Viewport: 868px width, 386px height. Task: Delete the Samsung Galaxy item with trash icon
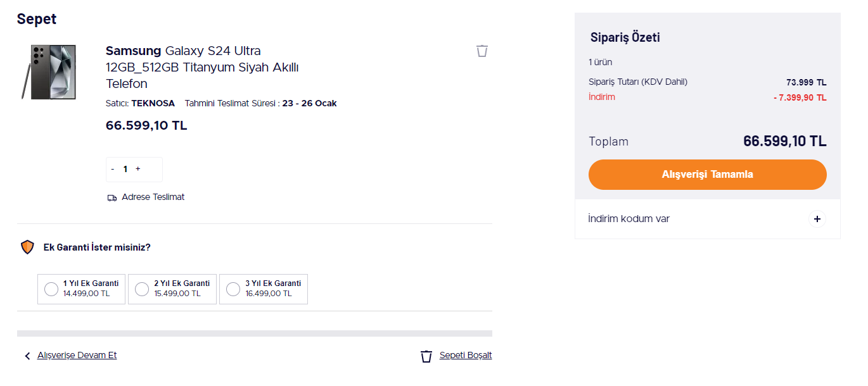[x=482, y=51]
